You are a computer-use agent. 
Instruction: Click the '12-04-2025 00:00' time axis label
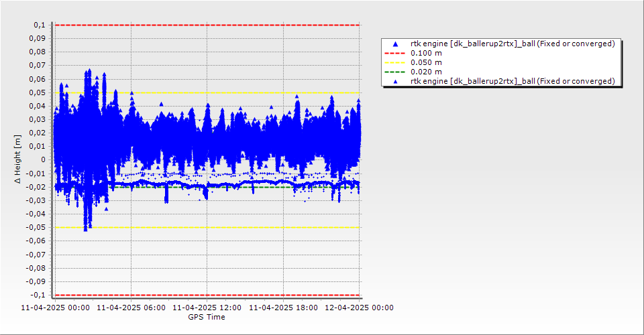coord(360,308)
